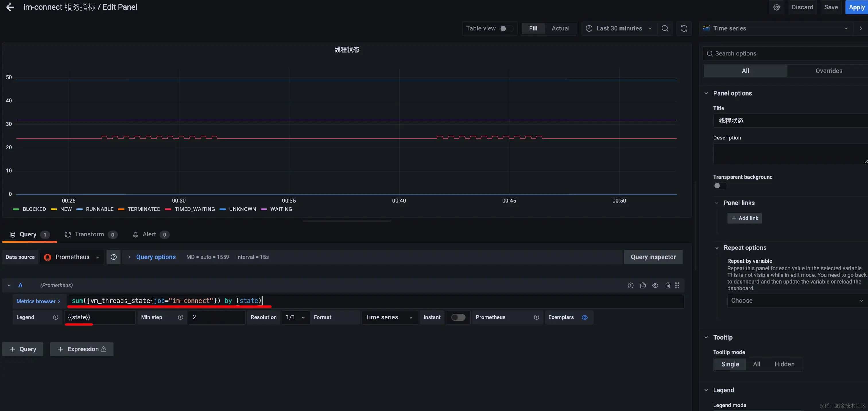
Task: Click the zoom out time range icon
Action: [x=665, y=28]
